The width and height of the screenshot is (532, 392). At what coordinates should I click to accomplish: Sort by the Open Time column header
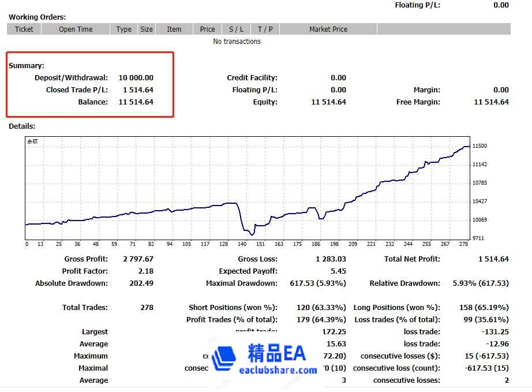point(76,29)
